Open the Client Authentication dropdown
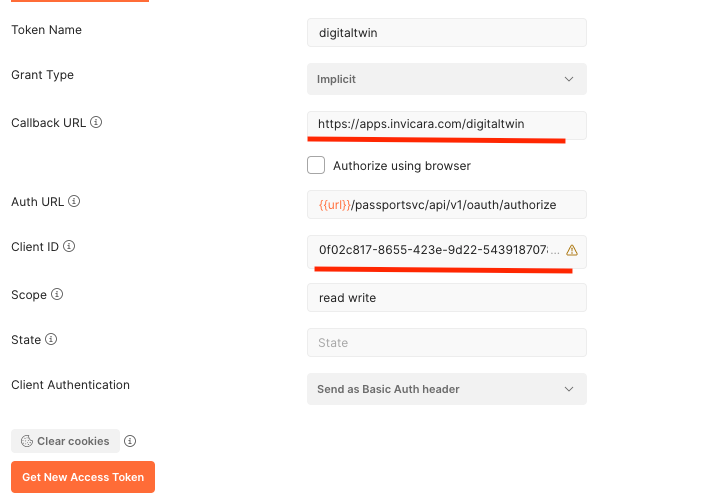701x496 pixels. 446,389
